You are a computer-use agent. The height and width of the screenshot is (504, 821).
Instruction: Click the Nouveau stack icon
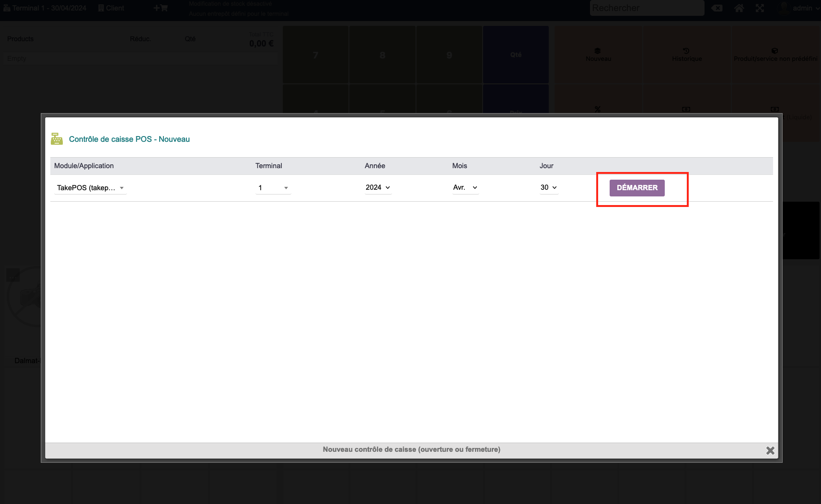597,51
